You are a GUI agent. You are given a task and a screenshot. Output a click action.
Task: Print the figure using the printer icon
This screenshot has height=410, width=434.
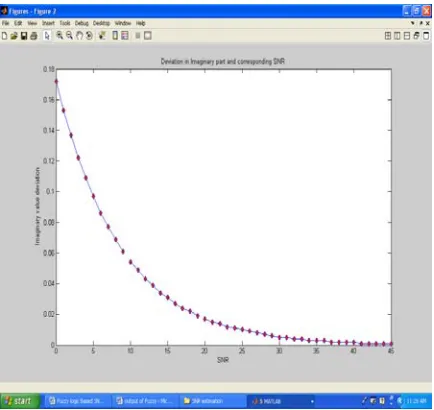point(34,36)
